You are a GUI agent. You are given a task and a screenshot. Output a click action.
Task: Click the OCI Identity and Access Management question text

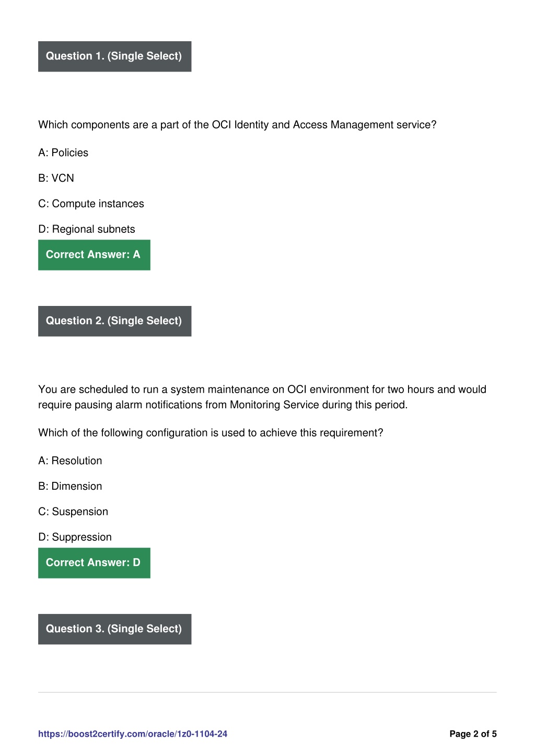point(237,125)
